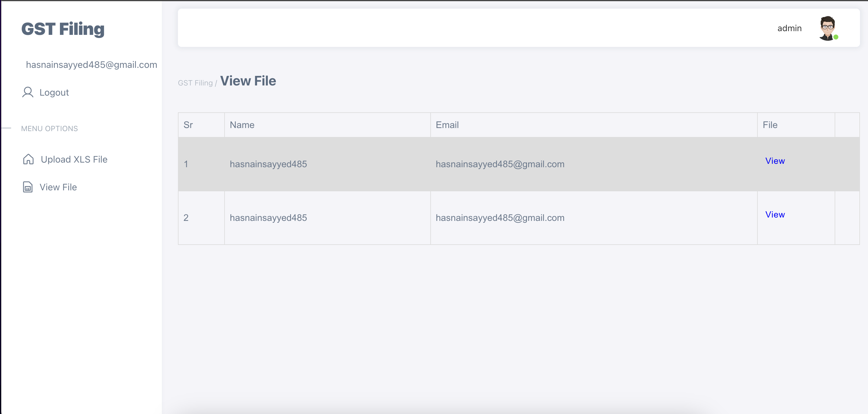The width and height of the screenshot is (868, 414).
Task: Click the Sr column header
Action: [188, 125]
